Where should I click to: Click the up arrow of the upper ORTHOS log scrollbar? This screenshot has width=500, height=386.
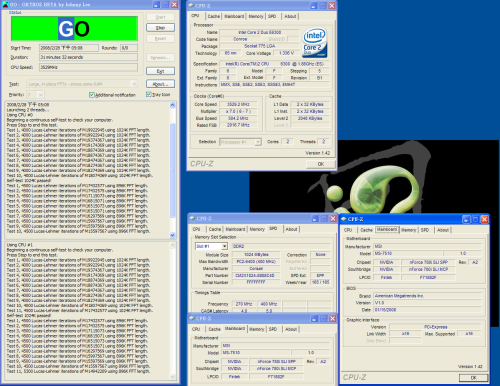[x=172, y=105]
